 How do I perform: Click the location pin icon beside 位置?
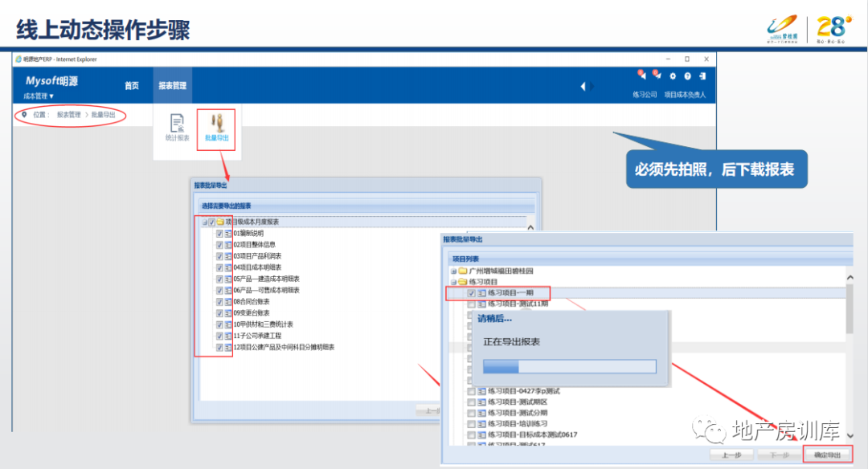[24, 115]
